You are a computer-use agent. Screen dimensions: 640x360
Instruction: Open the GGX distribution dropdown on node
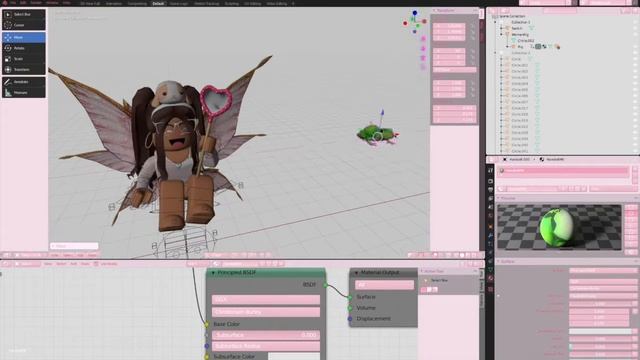tap(266, 300)
